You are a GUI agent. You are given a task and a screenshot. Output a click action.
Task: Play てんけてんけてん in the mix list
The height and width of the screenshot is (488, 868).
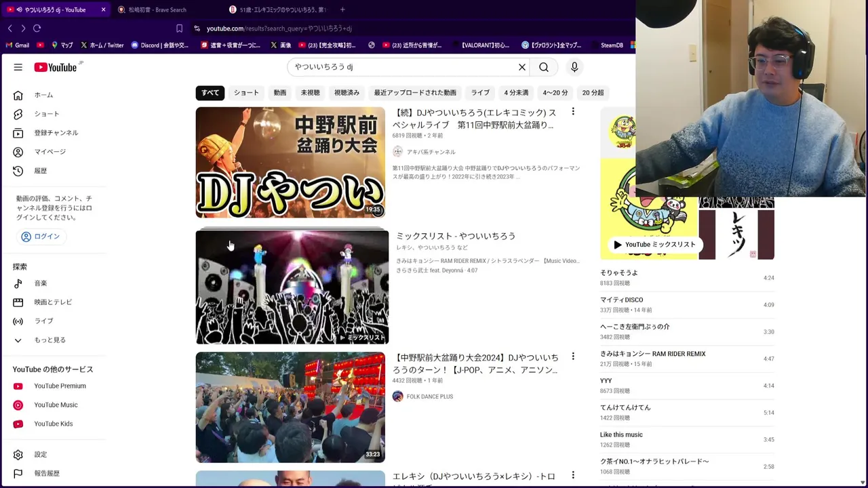pyautogui.click(x=687, y=412)
